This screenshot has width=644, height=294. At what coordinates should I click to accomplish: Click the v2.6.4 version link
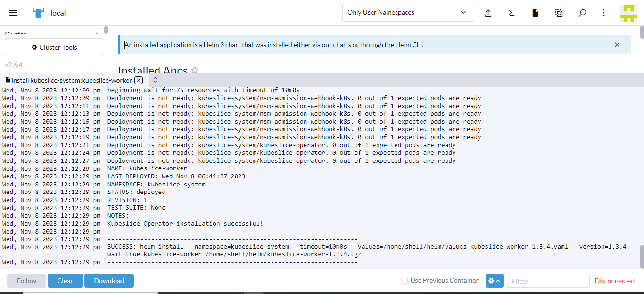pos(14,65)
